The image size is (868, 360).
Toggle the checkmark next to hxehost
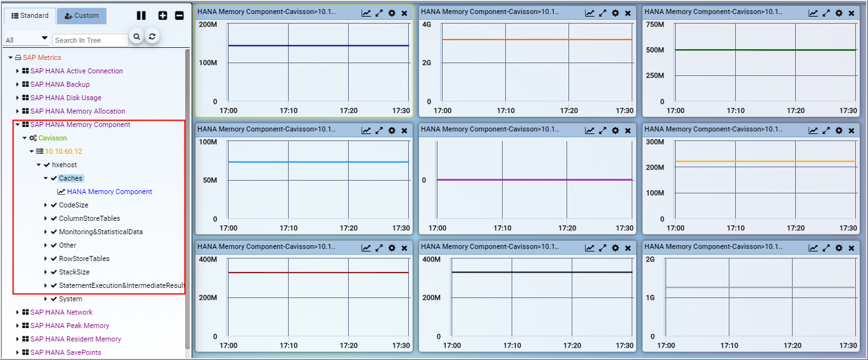tap(47, 165)
